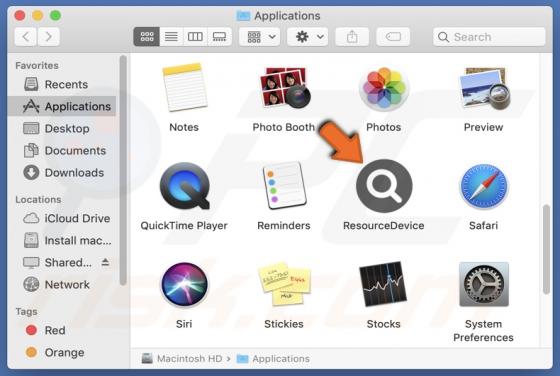The image size is (560, 376).
Task: Click the Stickies label text
Action: tap(284, 324)
